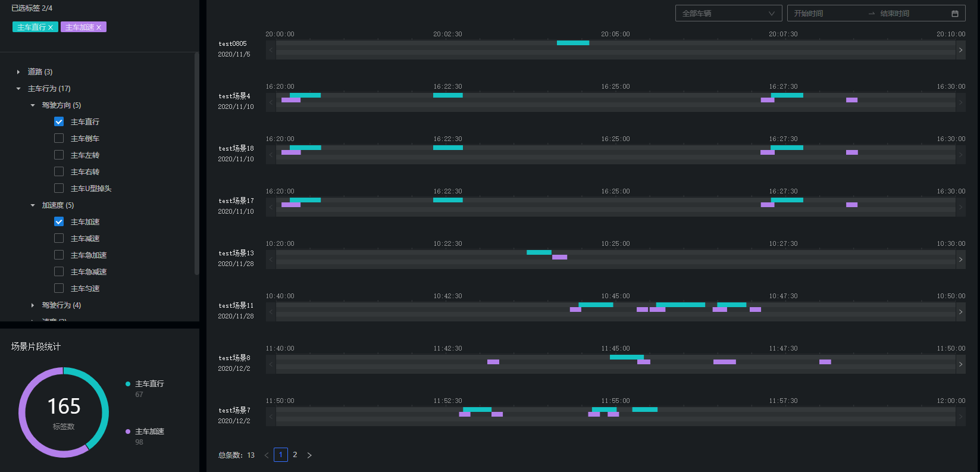980x472 pixels.
Task: Open the 全部车辆 vehicle dropdown
Action: click(x=728, y=13)
